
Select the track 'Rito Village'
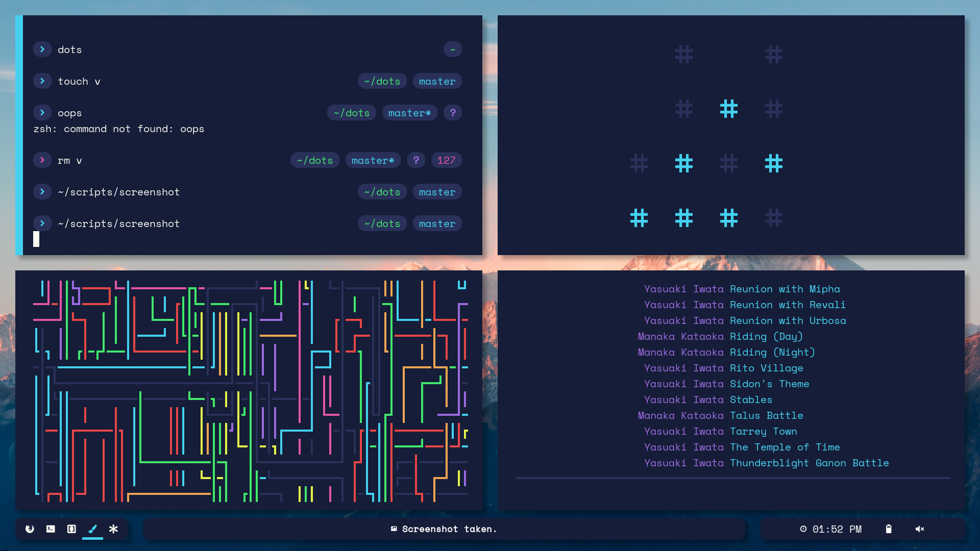(766, 368)
